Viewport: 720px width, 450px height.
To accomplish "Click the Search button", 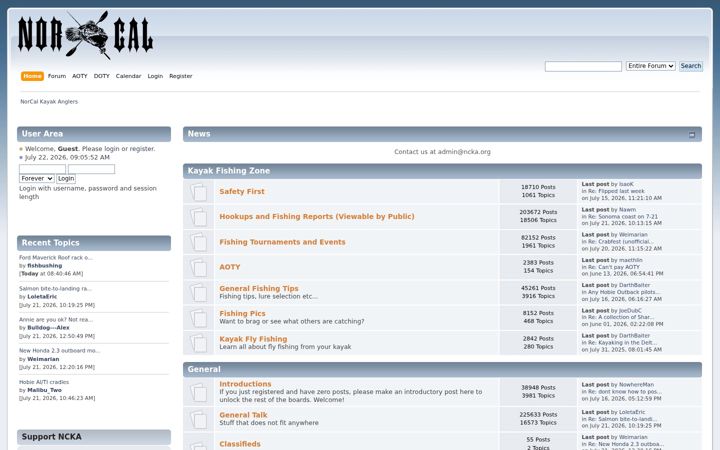I will (691, 66).
